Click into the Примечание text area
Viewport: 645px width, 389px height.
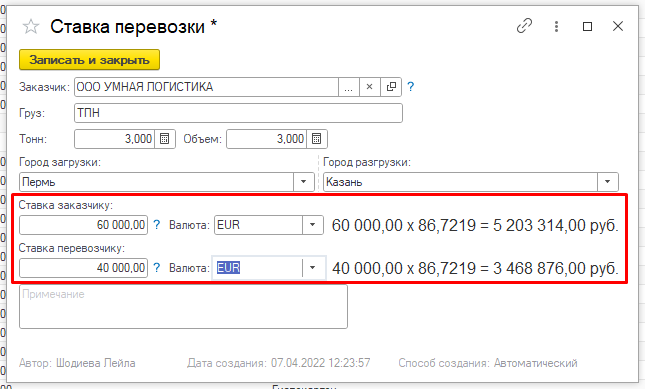[x=183, y=307]
